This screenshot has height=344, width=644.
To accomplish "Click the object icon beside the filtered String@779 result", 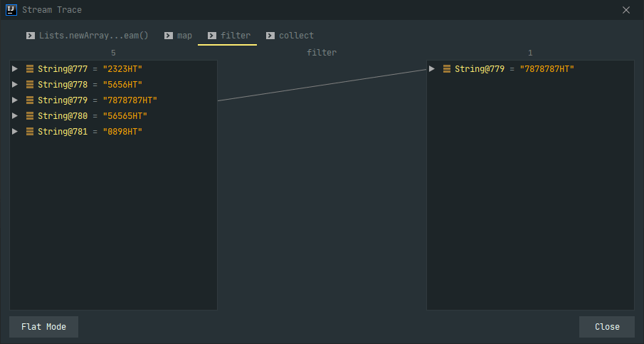I will pyautogui.click(x=447, y=69).
